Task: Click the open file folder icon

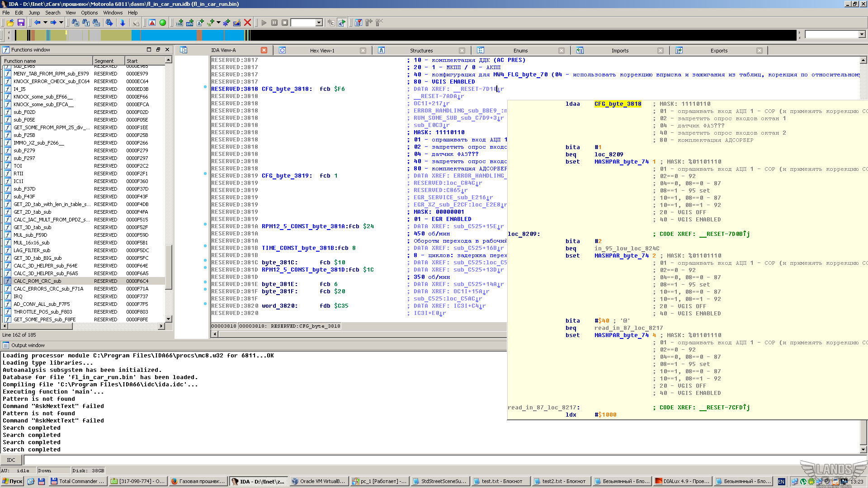Action: [10, 23]
